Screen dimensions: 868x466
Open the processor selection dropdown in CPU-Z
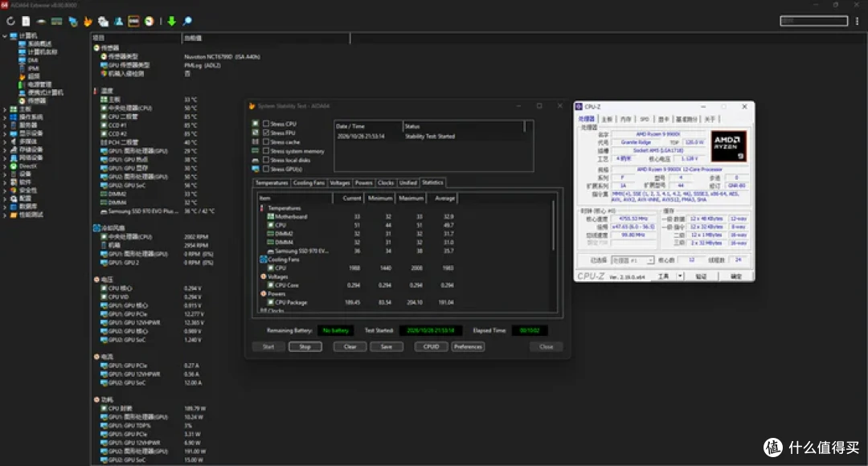point(633,260)
